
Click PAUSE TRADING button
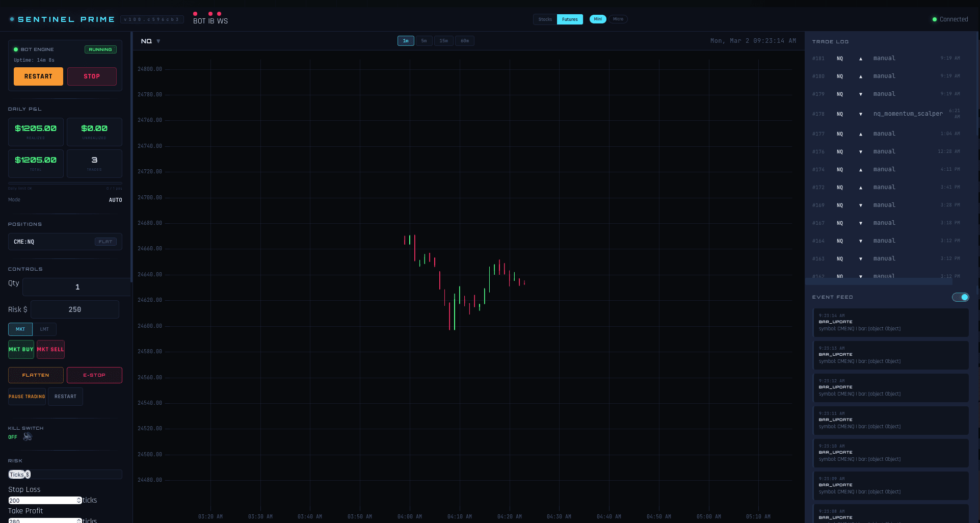coord(27,397)
